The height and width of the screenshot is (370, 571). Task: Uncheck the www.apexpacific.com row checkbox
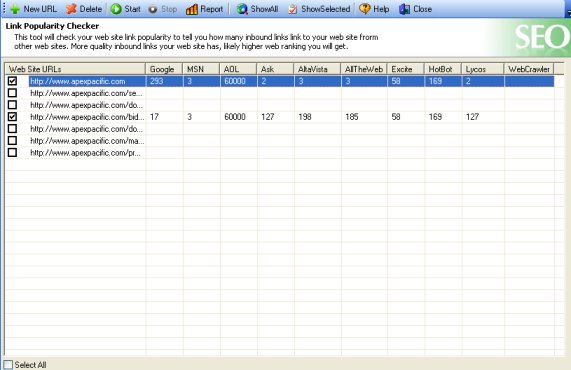[x=12, y=81]
